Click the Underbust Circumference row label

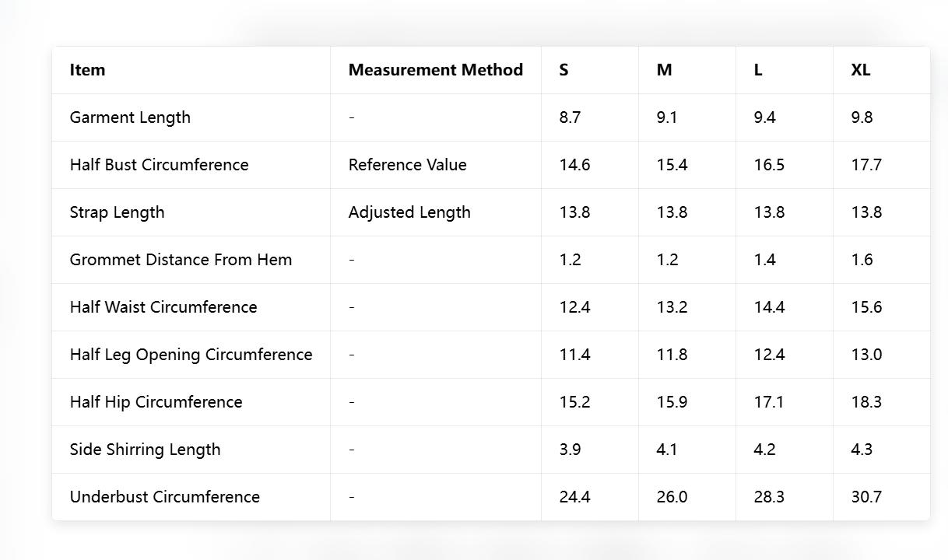[x=164, y=497]
